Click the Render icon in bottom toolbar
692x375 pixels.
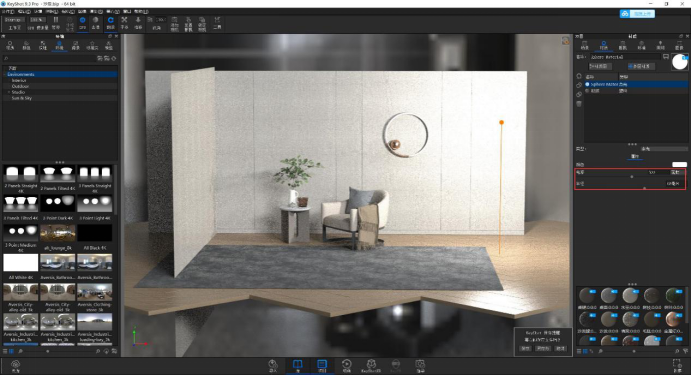click(420, 364)
